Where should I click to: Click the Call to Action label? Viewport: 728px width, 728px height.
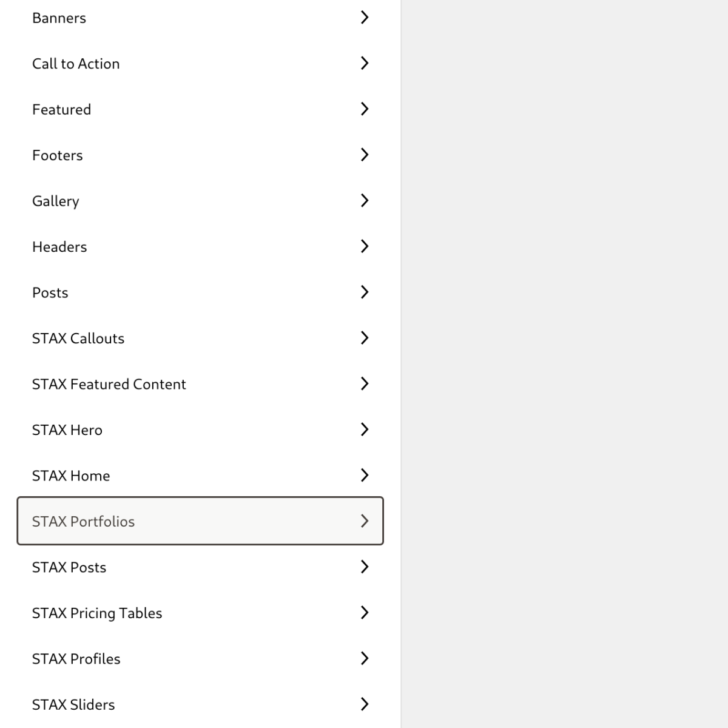[76, 64]
